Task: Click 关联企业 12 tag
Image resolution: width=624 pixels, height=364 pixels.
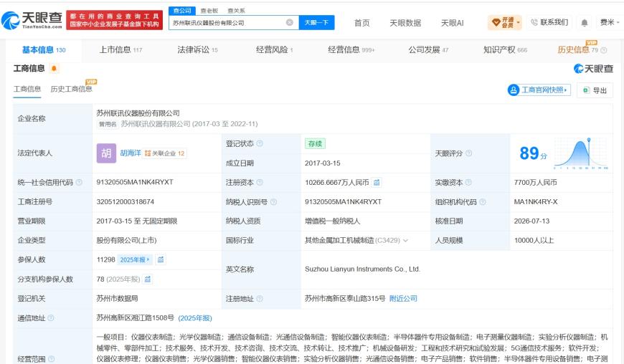Action: [164, 153]
